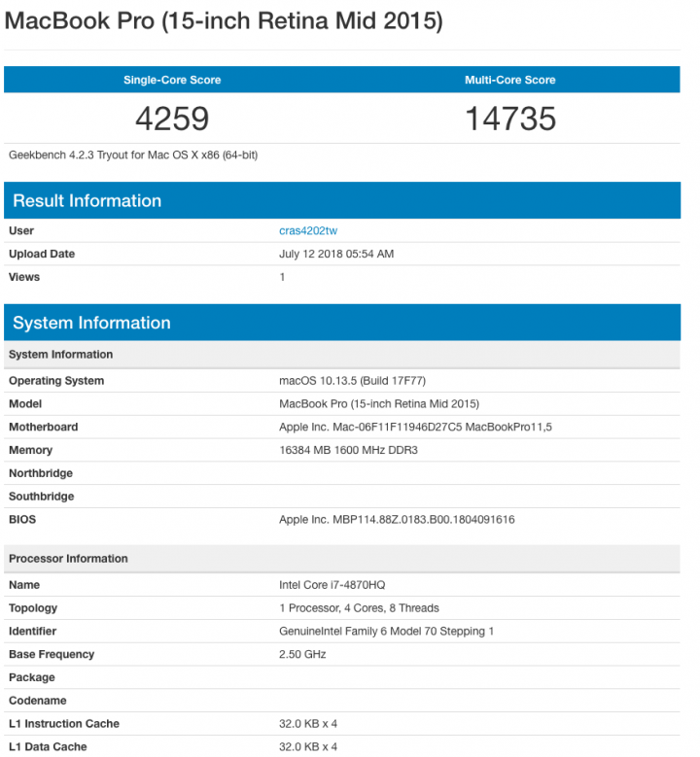
Task: Select the Multi-Core Score header
Action: tap(509, 80)
